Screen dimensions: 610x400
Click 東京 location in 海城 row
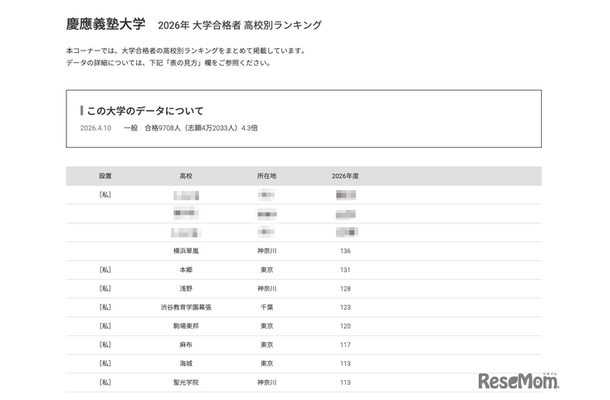266,363
